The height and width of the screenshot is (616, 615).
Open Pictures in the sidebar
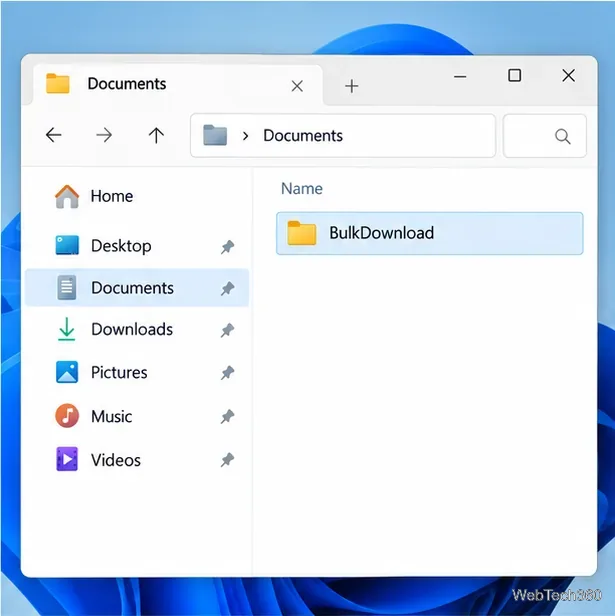pos(136,372)
